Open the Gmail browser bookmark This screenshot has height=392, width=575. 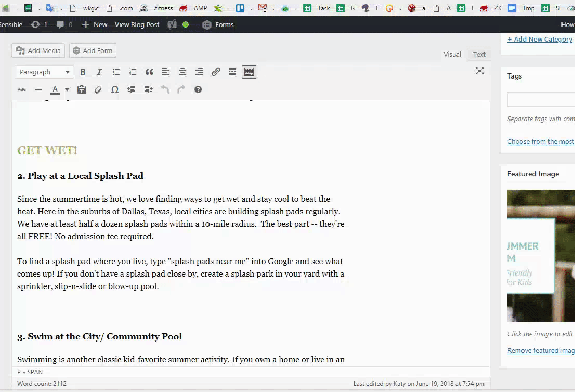click(x=262, y=8)
